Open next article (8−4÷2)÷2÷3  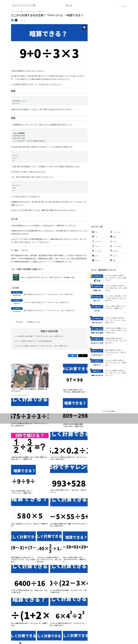[49, 311]
